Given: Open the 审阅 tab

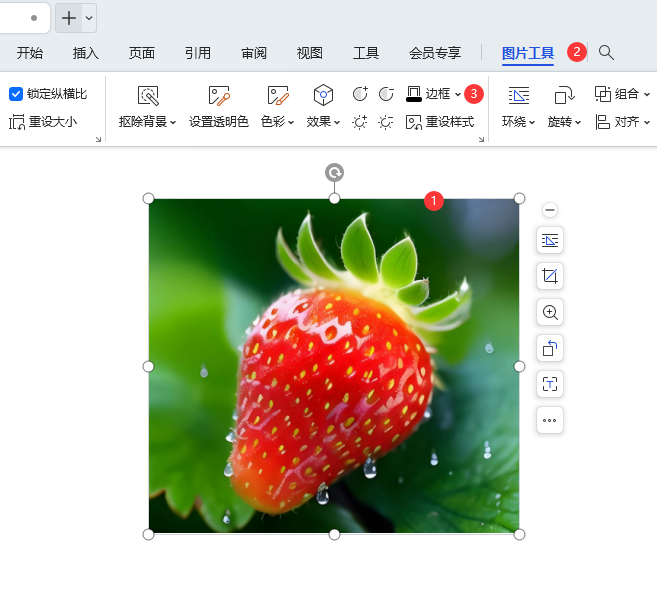Looking at the screenshot, I should tap(254, 53).
